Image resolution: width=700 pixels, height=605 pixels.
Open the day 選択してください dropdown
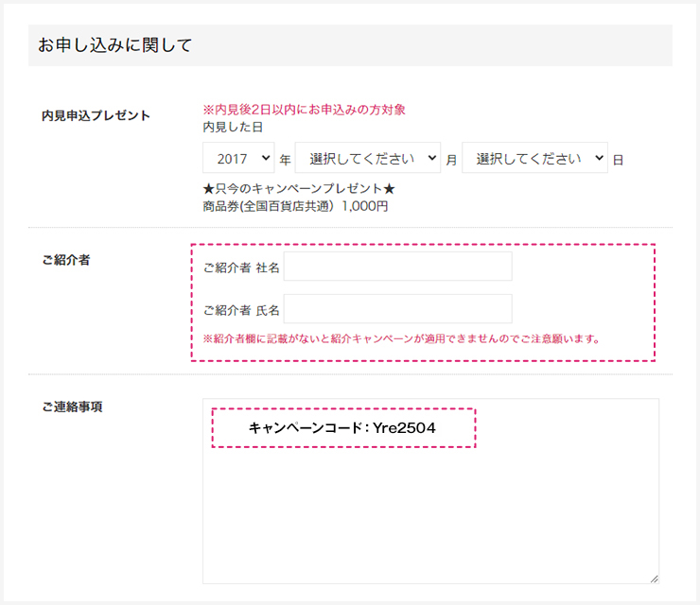(534, 158)
